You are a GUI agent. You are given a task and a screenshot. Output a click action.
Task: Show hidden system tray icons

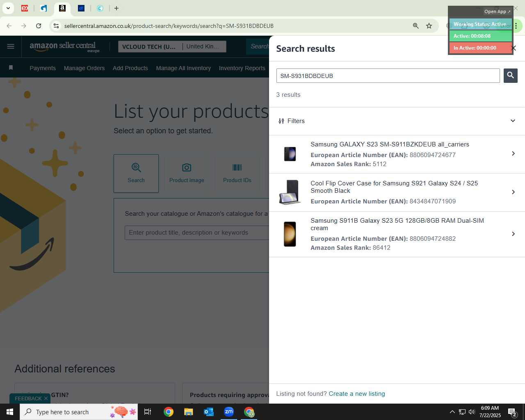(x=452, y=412)
